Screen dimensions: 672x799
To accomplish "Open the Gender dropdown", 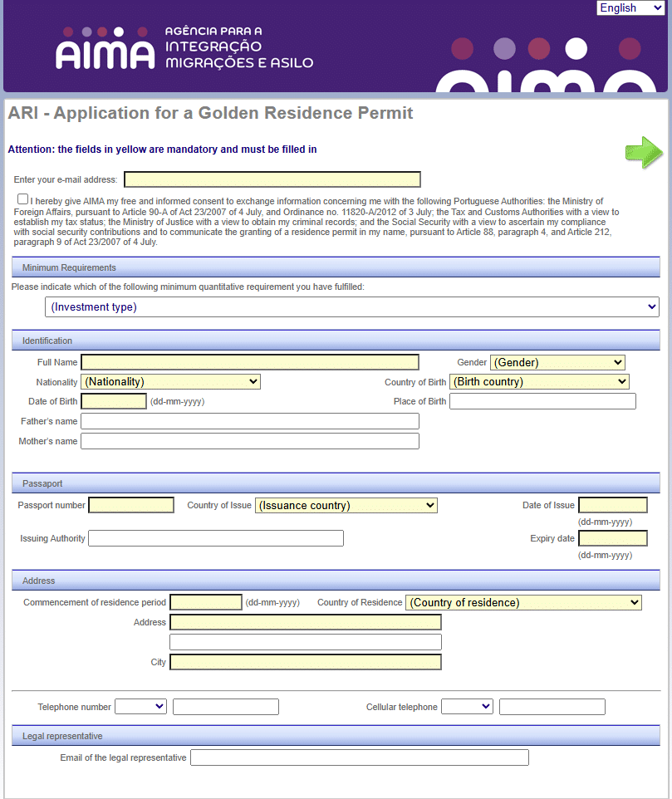I will click(557, 362).
